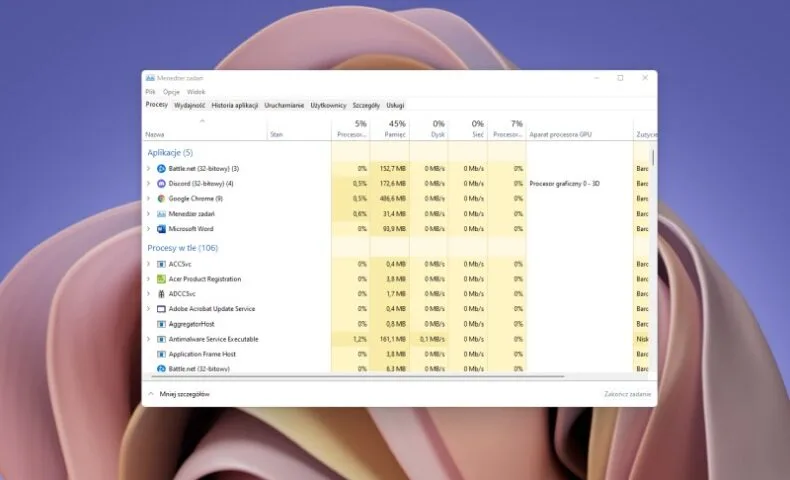Expand the Microsoft Word row
Viewport: 790px width, 480px height.
[x=149, y=229]
